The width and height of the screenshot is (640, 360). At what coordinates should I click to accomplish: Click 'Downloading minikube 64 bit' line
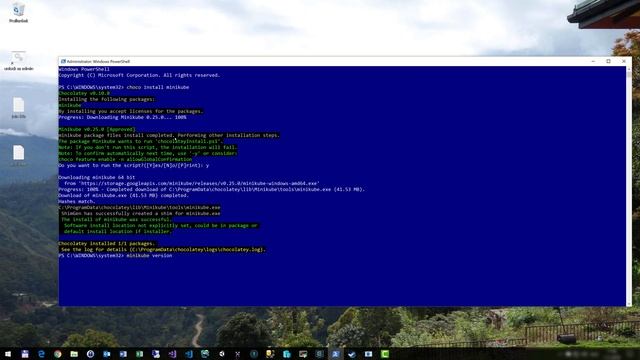tap(97, 177)
